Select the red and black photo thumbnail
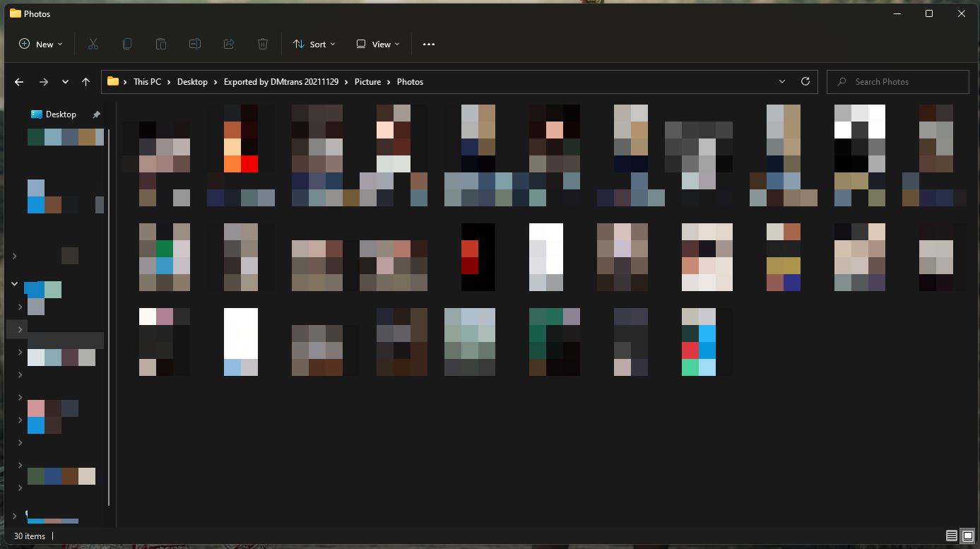Image resolution: width=980 pixels, height=549 pixels. [x=478, y=257]
